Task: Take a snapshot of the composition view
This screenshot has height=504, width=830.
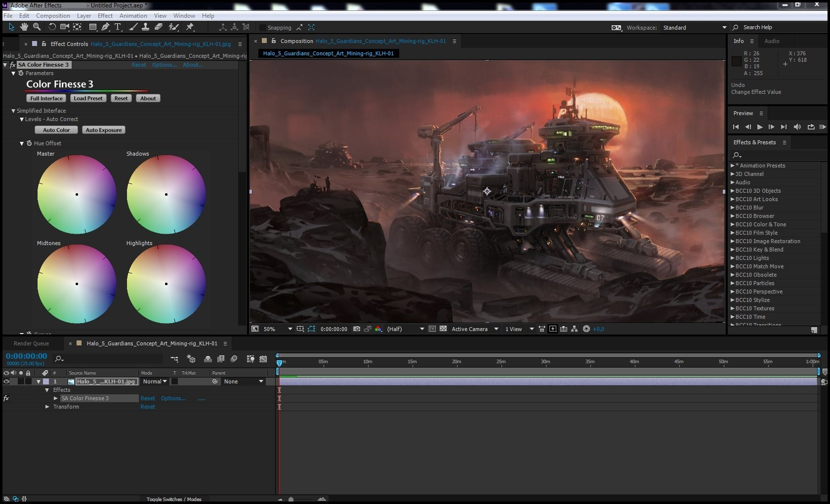Action: [356, 329]
